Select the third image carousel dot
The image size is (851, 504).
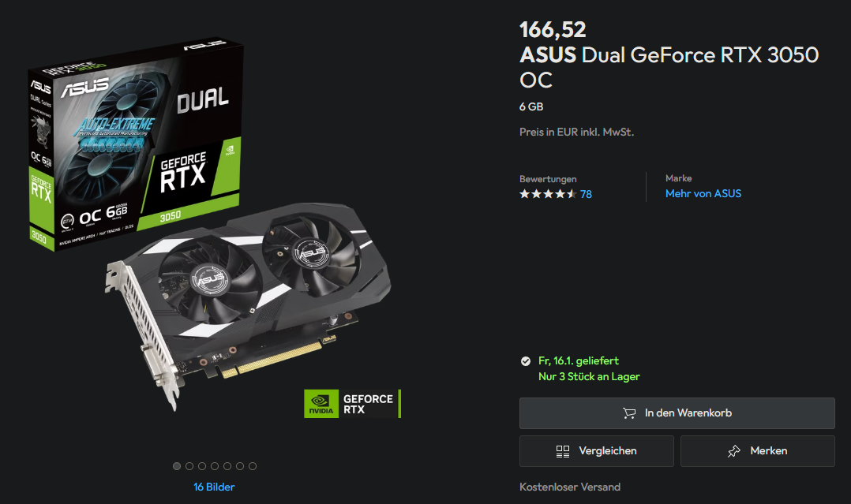pos(202,466)
